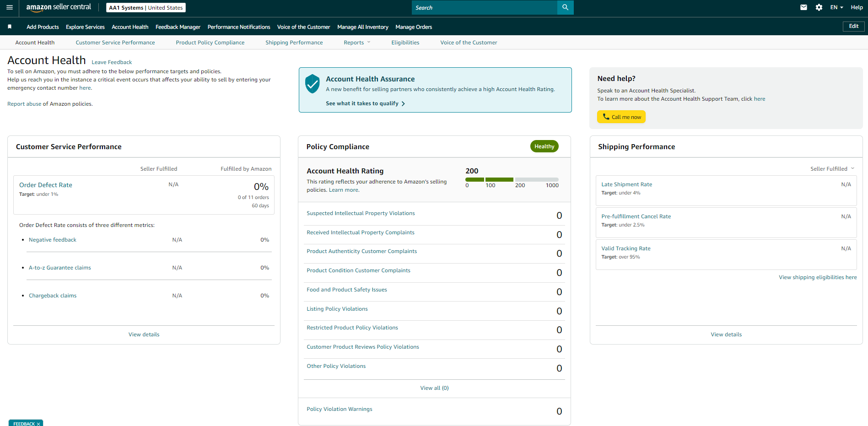Click the emergency contact 'here' link
Viewport: 868px width, 426px height.
pos(85,88)
